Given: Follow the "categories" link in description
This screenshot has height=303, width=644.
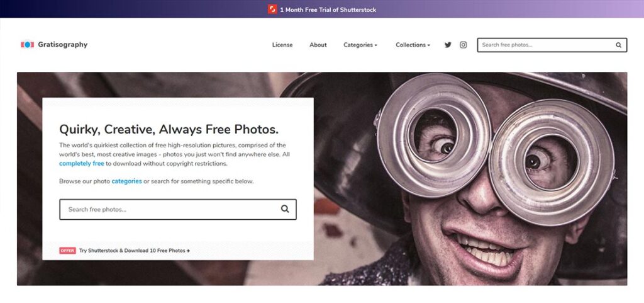Looking at the screenshot, I should 126,181.
